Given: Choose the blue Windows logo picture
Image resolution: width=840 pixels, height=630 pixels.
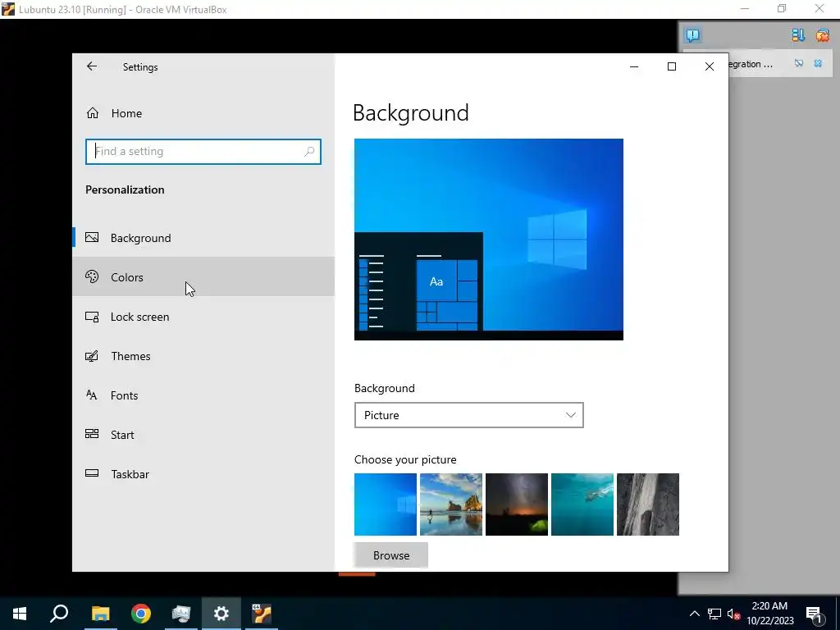Looking at the screenshot, I should pos(386,504).
